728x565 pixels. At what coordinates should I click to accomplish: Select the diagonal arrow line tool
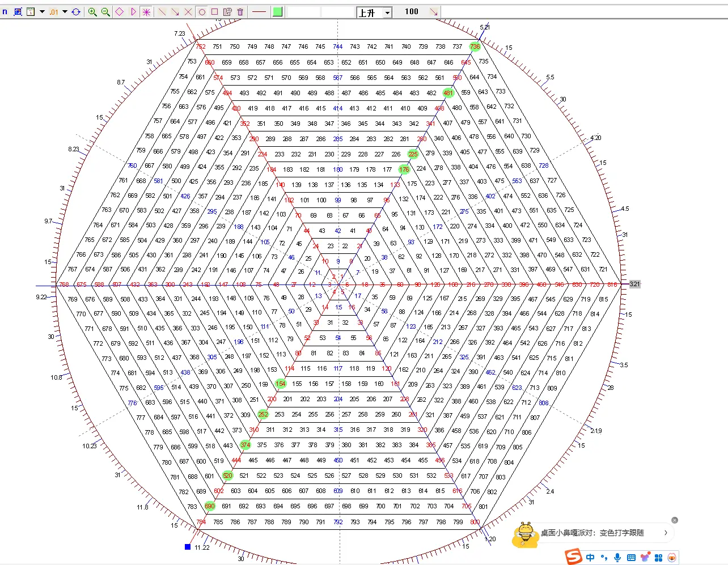click(x=175, y=11)
